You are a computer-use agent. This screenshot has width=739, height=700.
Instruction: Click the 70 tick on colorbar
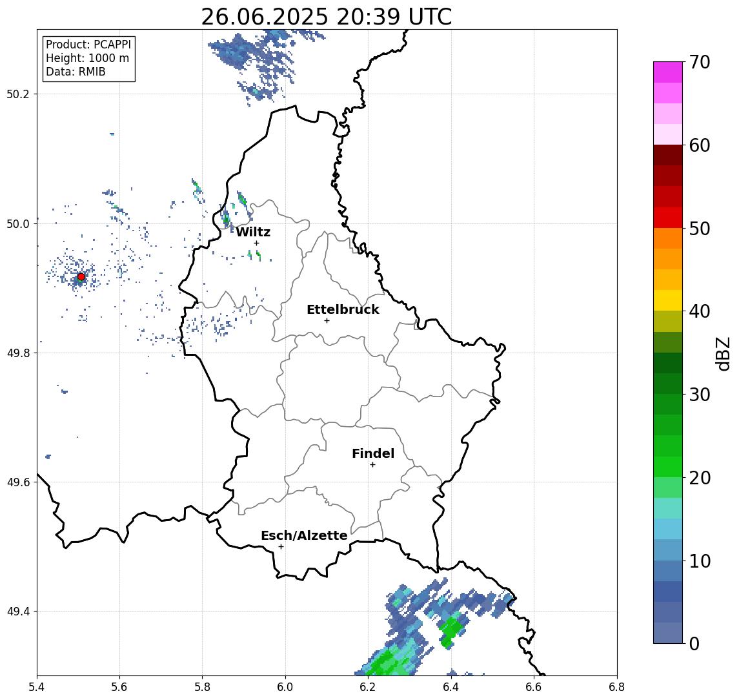pos(700,62)
